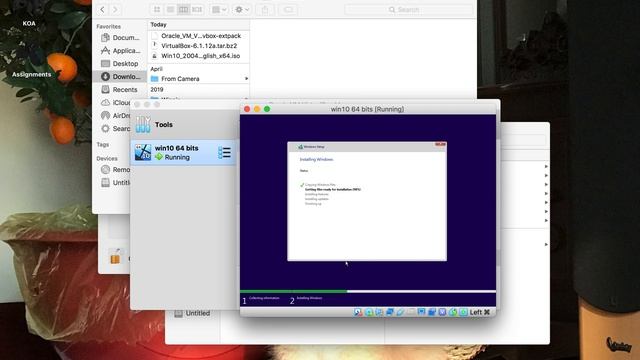Viewport: 640px width, 360px height.
Task: Close the Windows Setup dialog
Action: (x=440, y=144)
